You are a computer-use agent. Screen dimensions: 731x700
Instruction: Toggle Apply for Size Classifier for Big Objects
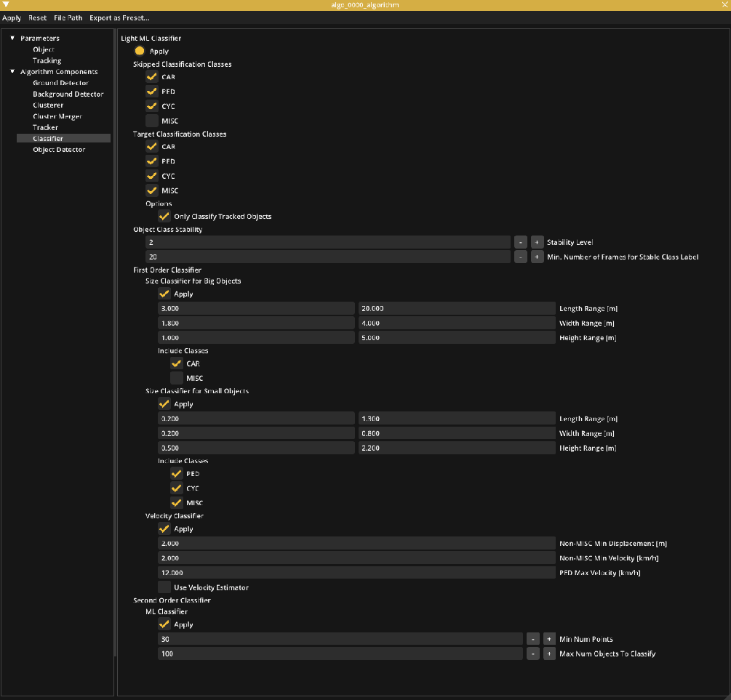coord(164,294)
